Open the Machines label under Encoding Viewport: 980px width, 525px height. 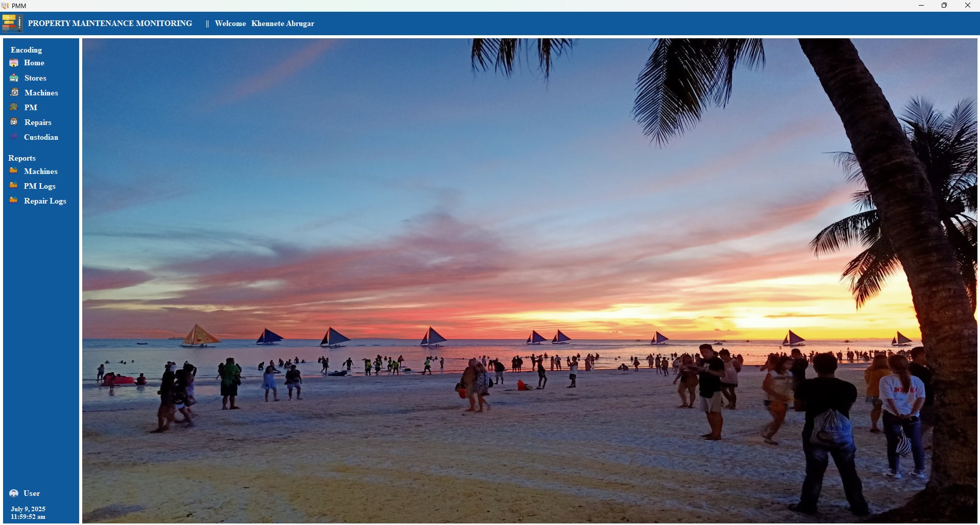[x=41, y=93]
